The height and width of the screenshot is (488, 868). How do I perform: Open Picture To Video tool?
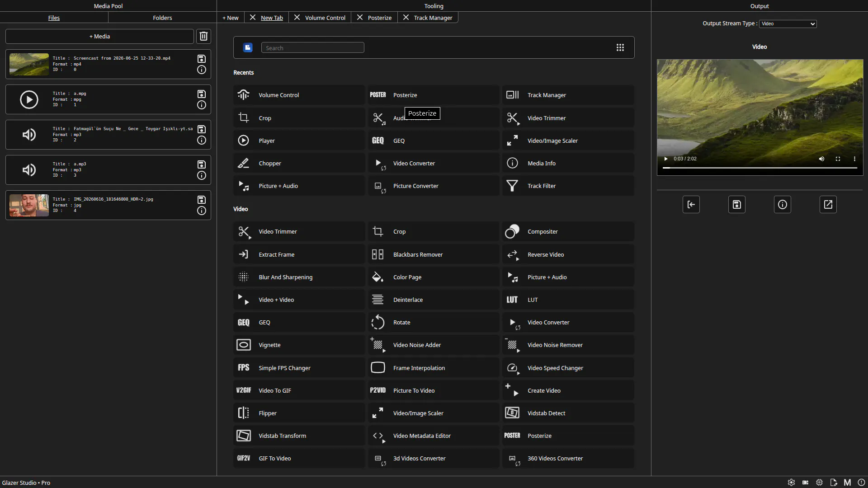click(x=434, y=390)
